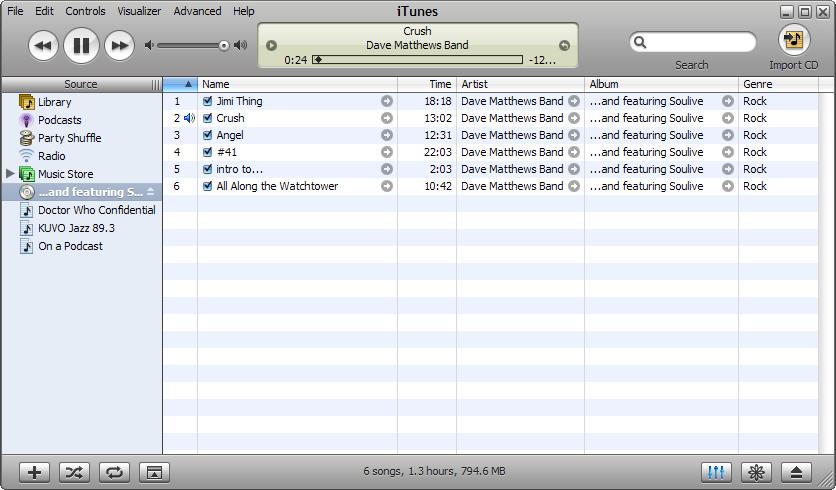
Task: Open the Advanced menu
Action: click(x=197, y=11)
